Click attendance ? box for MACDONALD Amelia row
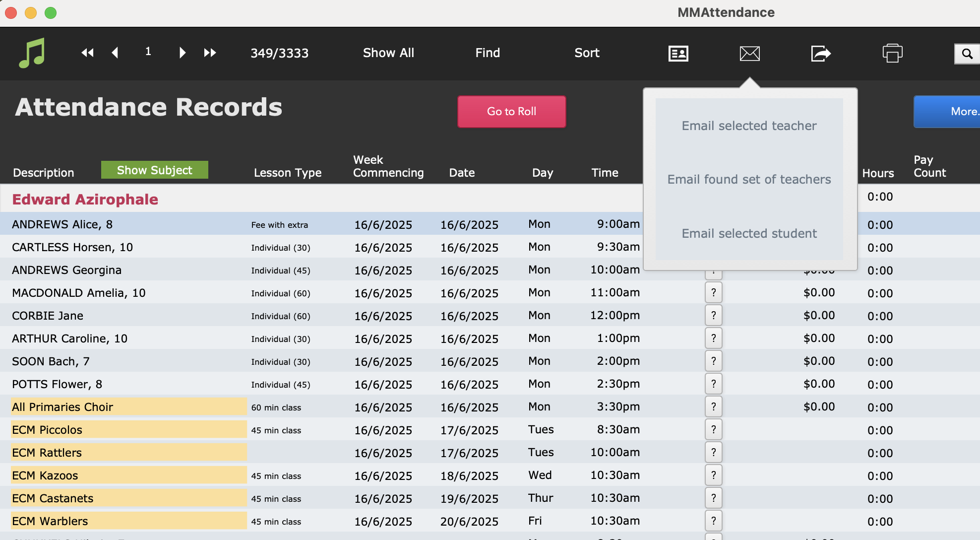This screenshot has width=980, height=540. tap(713, 293)
